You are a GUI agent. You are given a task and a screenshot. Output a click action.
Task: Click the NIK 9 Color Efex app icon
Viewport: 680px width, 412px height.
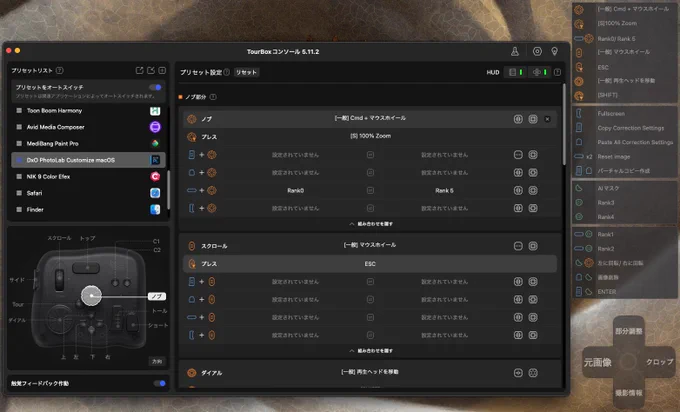(155, 177)
